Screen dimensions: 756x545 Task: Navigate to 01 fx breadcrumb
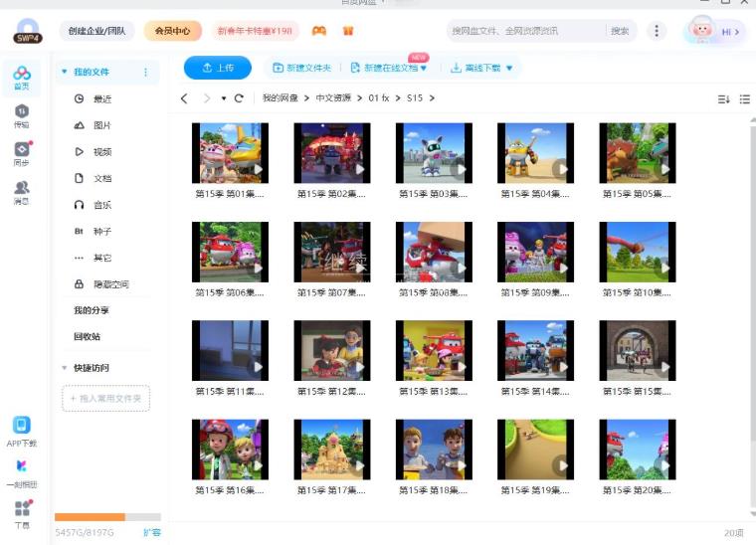tap(378, 97)
